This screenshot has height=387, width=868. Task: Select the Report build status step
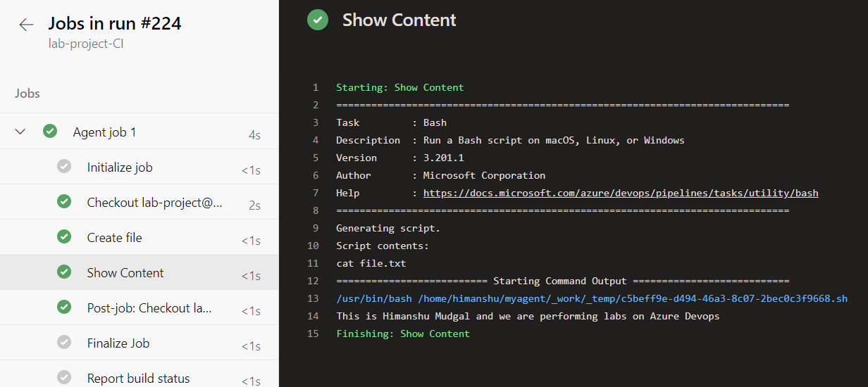(139, 374)
